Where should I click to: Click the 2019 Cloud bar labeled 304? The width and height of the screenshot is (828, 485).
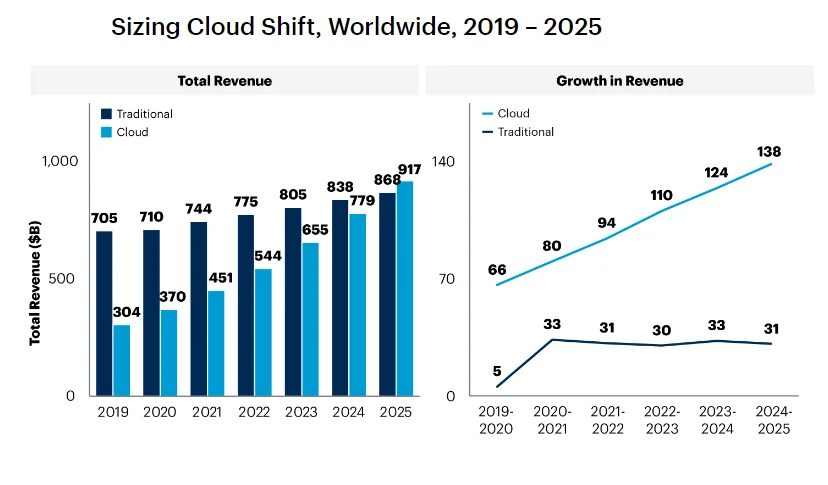click(121, 360)
